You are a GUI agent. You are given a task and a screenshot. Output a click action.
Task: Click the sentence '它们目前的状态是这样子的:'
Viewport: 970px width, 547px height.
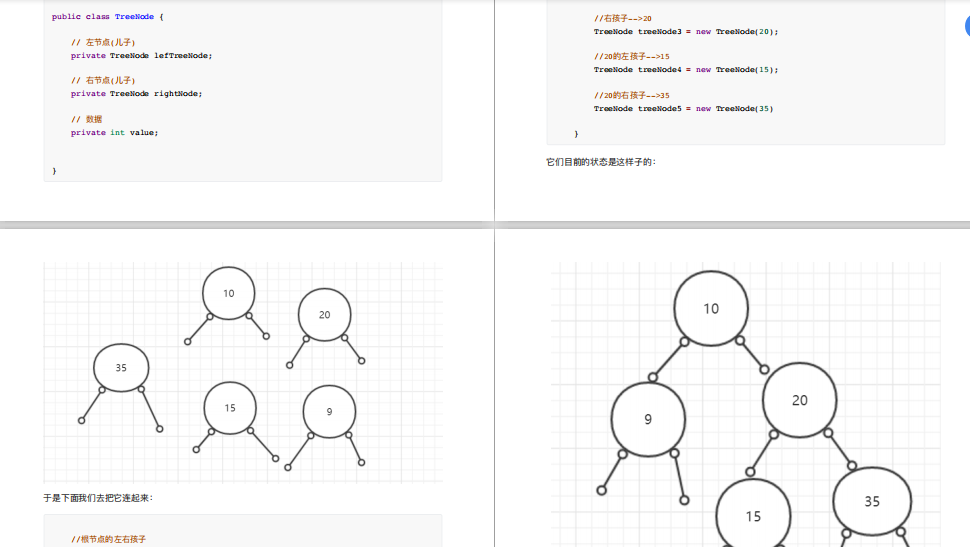tap(601, 162)
